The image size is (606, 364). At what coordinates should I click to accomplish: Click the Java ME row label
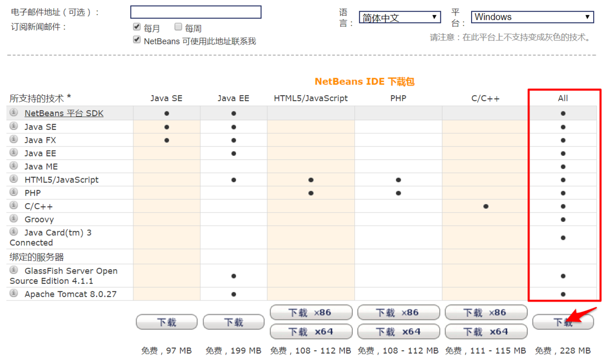pos(41,167)
